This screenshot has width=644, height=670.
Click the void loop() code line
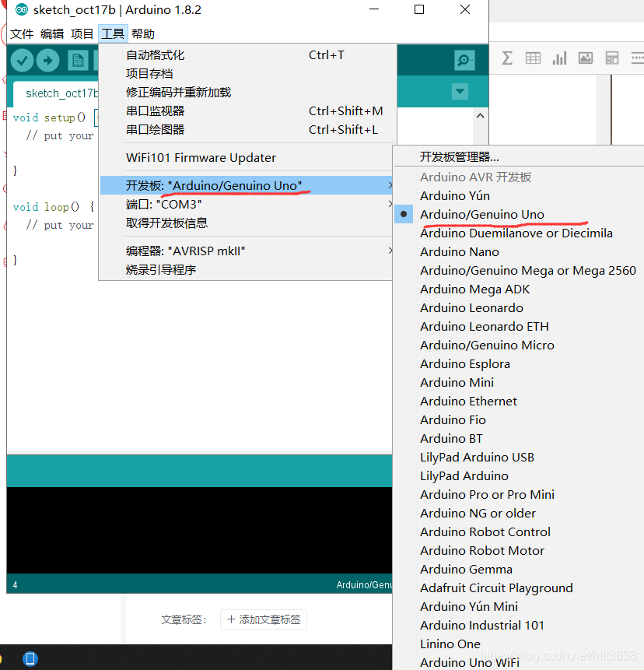[53, 207]
